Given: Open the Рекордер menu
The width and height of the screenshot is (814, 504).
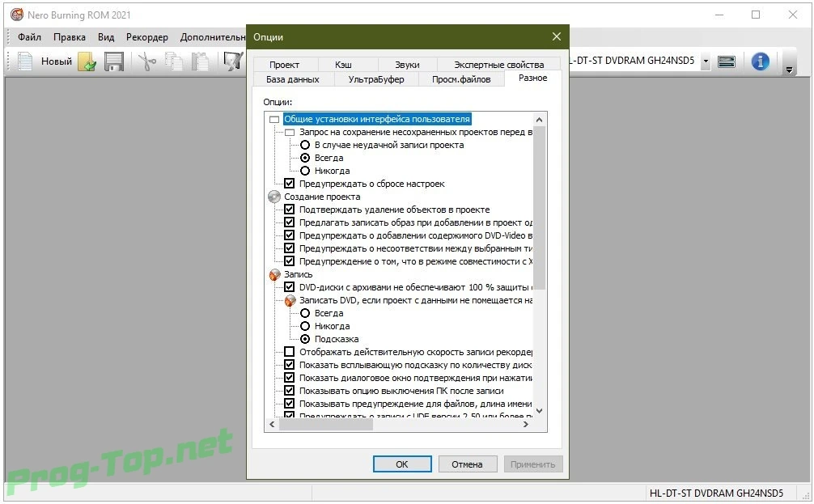Looking at the screenshot, I should (147, 37).
